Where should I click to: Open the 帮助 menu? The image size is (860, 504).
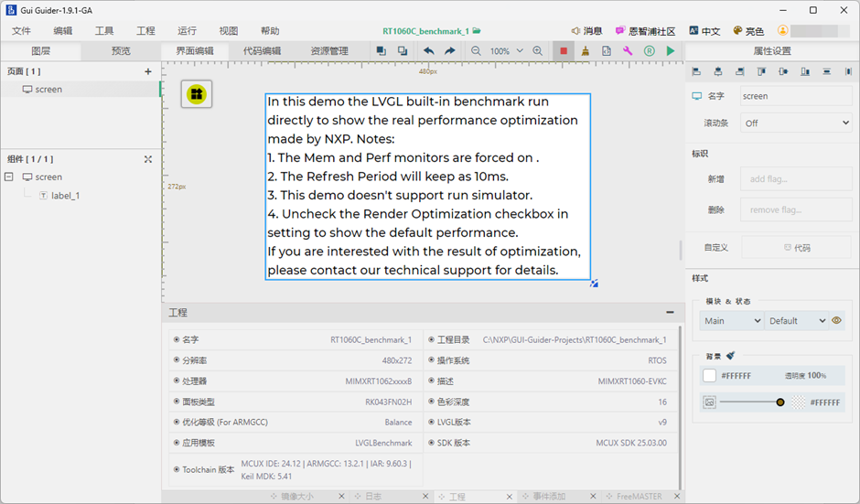(270, 31)
